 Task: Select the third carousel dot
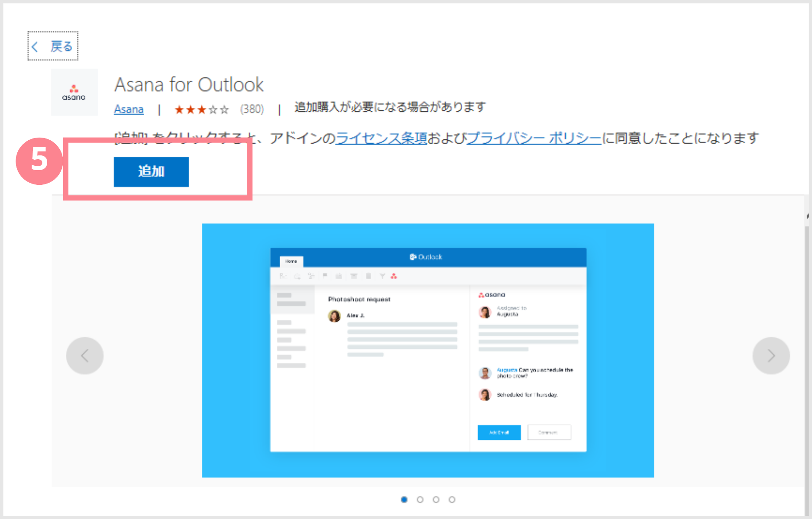(x=436, y=500)
